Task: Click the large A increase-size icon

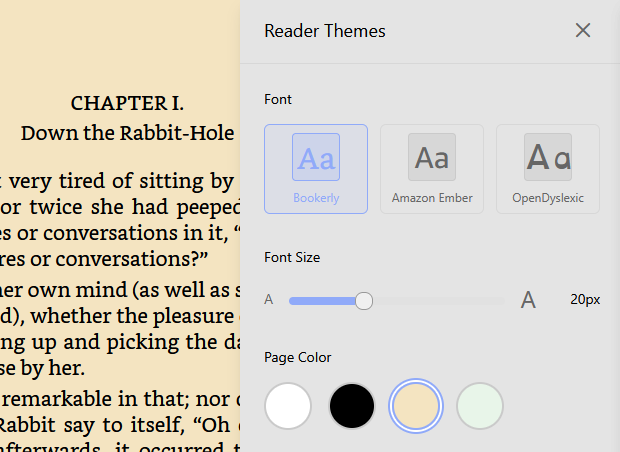Action: 528,300
